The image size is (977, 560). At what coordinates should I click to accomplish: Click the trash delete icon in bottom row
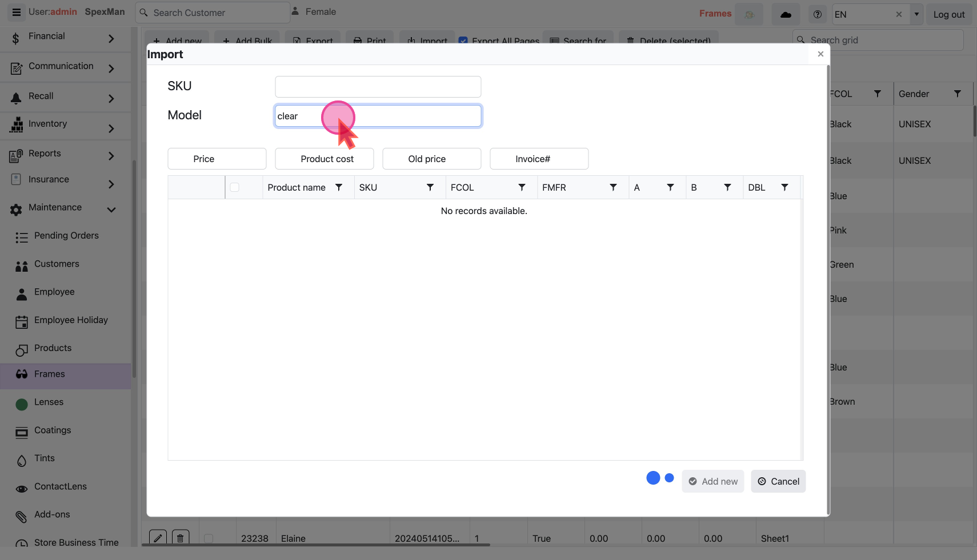(x=181, y=538)
